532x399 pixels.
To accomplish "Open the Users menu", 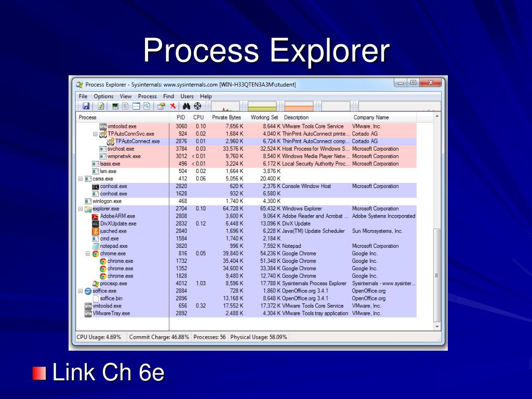I will point(187,96).
